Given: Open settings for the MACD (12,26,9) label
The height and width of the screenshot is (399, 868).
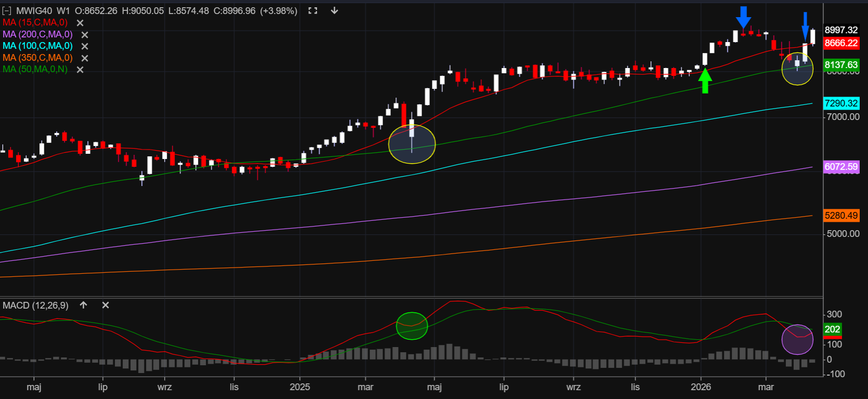Looking at the screenshot, I should tap(35, 305).
